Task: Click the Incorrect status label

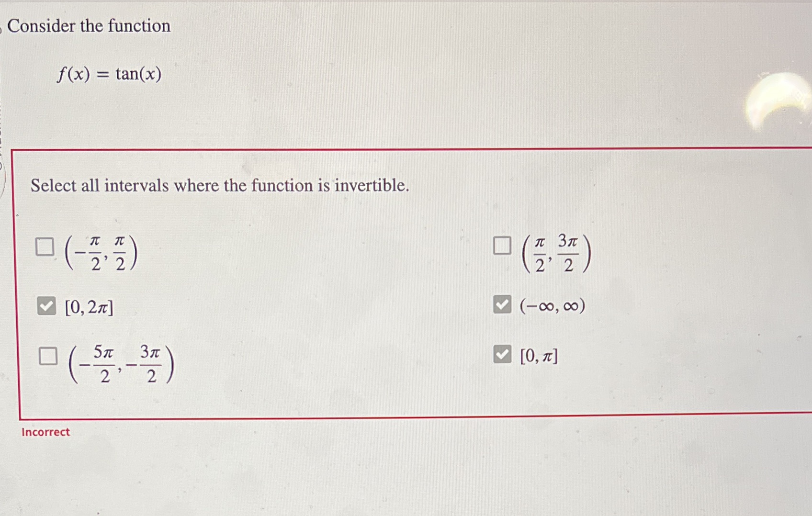Action: point(46,432)
